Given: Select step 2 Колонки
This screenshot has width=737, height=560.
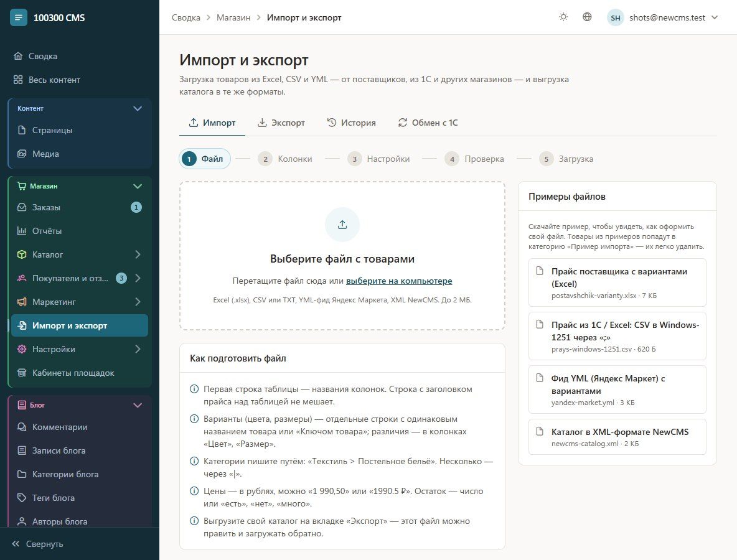Looking at the screenshot, I should pyautogui.click(x=285, y=159).
